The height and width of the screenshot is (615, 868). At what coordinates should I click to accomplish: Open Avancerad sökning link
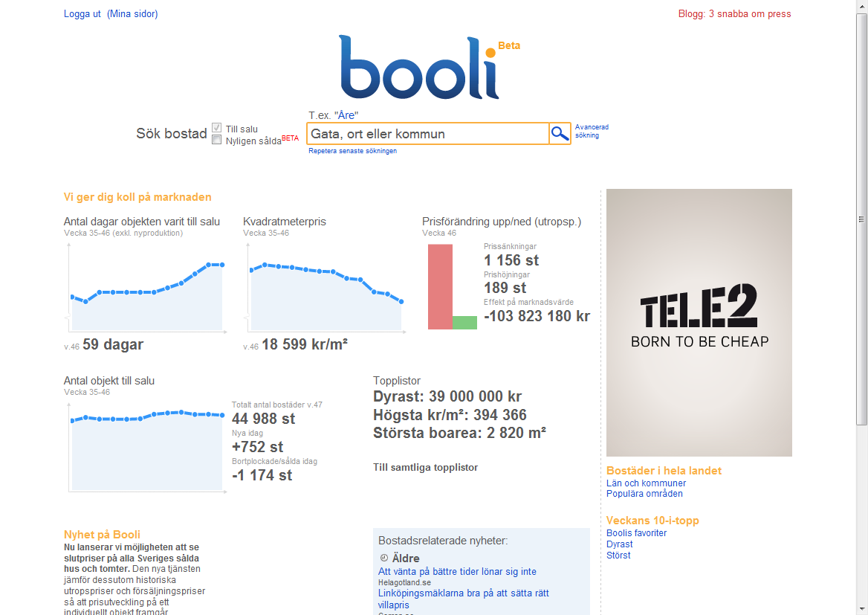click(x=592, y=131)
